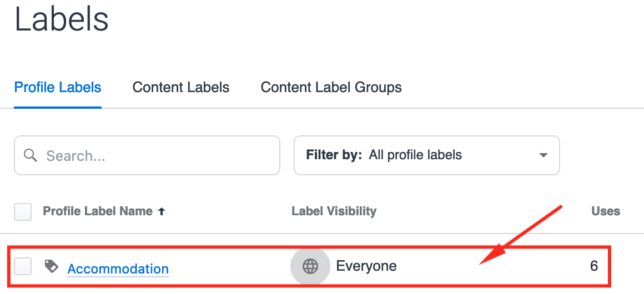Click the tag icon beside Accommodation
The height and width of the screenshot is (294, 644).
coord(51,266)
